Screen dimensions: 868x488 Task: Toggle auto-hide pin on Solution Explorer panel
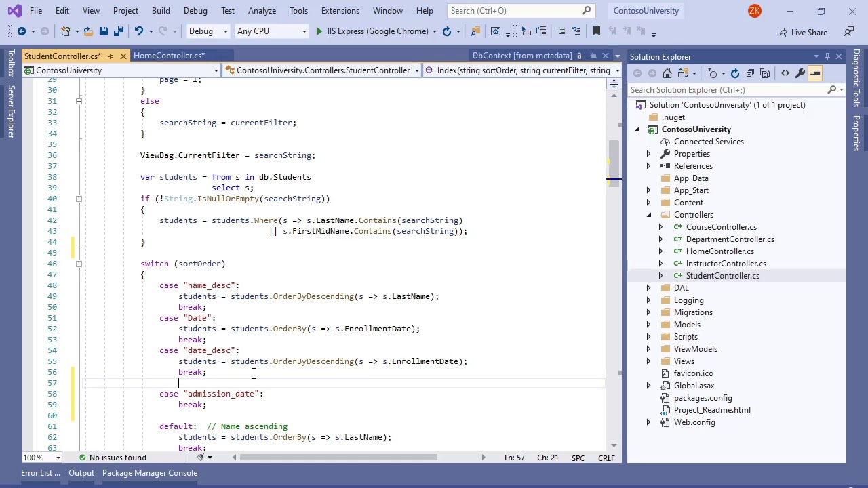point(827,56)
